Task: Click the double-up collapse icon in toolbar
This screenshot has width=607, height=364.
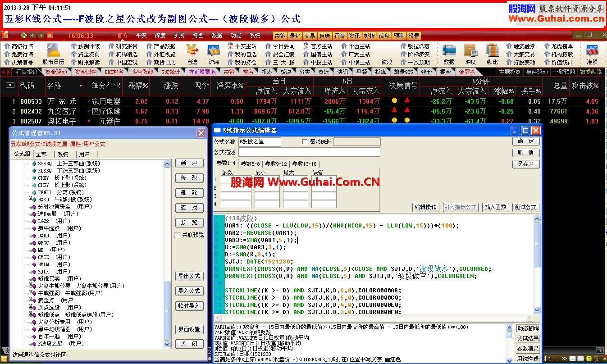Action: 50,36
